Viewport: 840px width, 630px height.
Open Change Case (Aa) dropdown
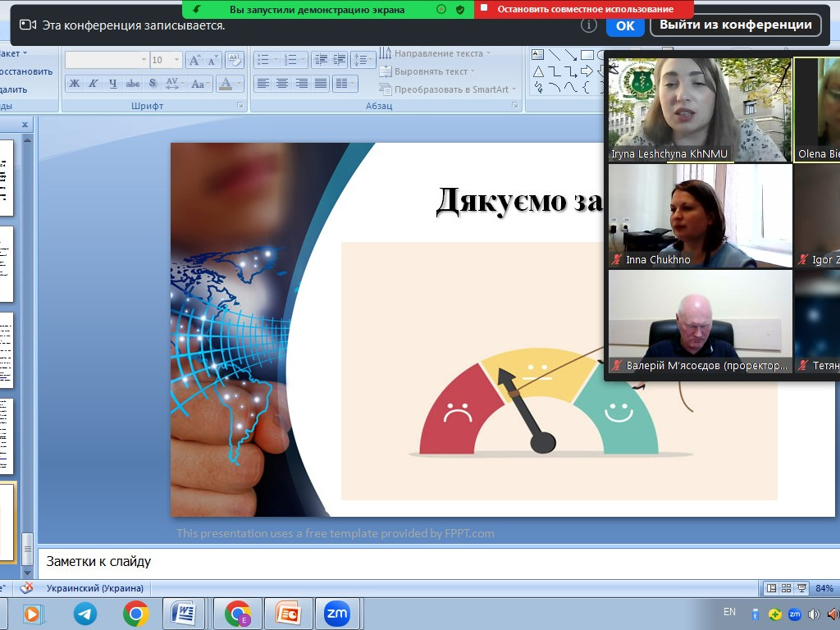tap(200, 84)
